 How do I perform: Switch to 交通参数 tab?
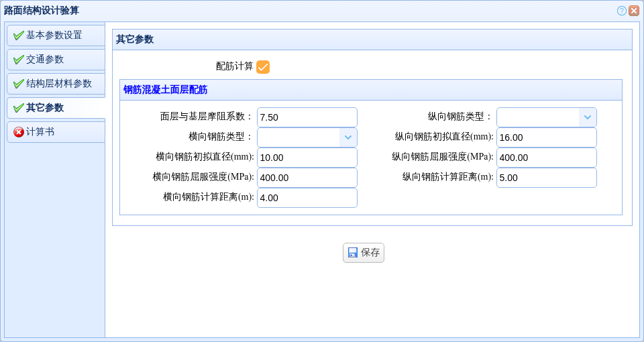(56, 60)
